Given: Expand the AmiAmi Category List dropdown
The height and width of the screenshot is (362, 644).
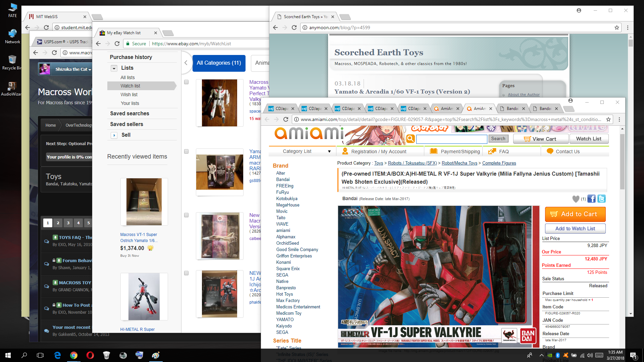Looking at the screenshot, I should tap(302, 152).
